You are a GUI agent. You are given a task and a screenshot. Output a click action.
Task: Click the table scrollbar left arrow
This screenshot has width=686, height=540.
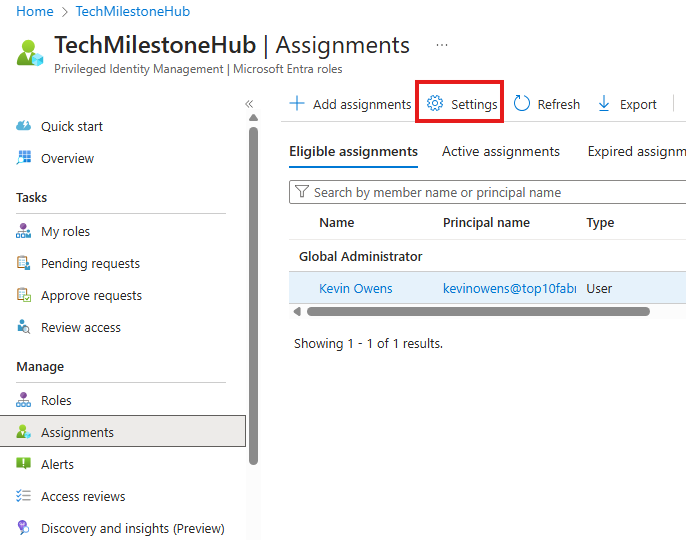coord(298,312)
